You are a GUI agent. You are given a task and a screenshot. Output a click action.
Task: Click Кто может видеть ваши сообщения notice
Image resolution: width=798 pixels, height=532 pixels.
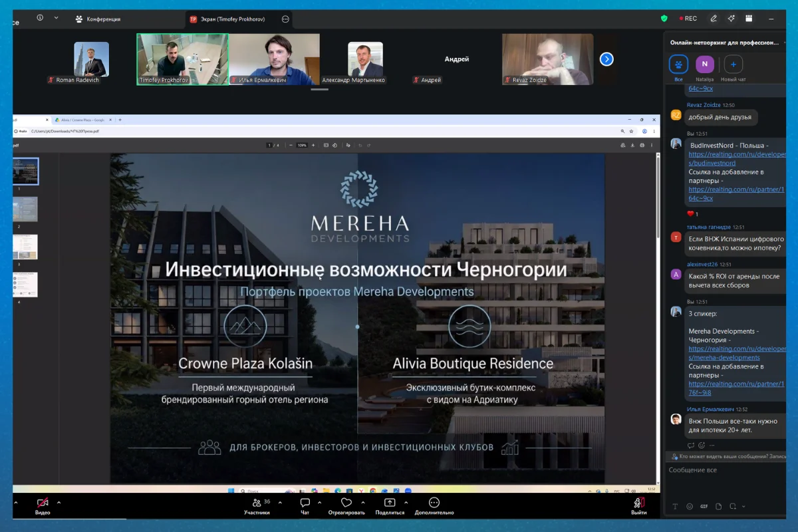coord(730,457)
